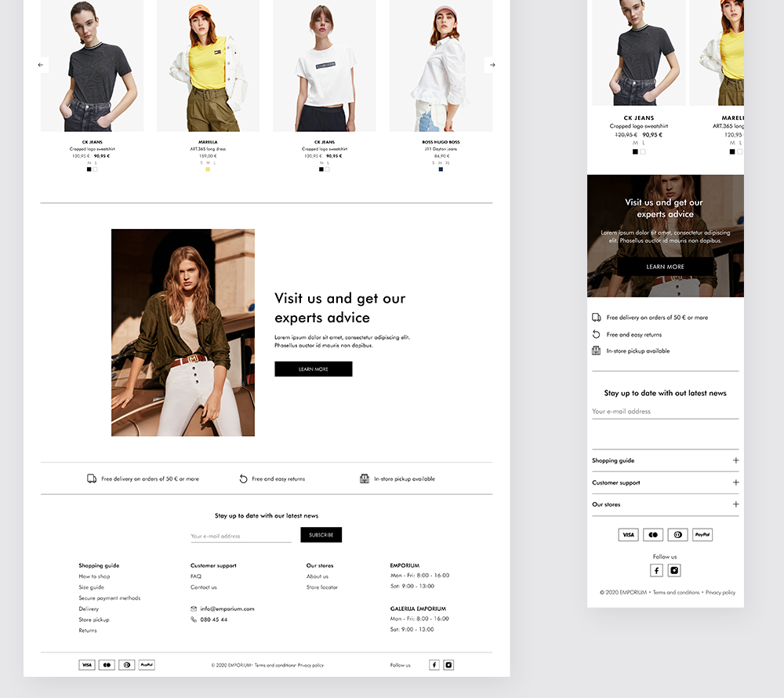Click the Mastercard icon in the mobile footer

[653, 535]
